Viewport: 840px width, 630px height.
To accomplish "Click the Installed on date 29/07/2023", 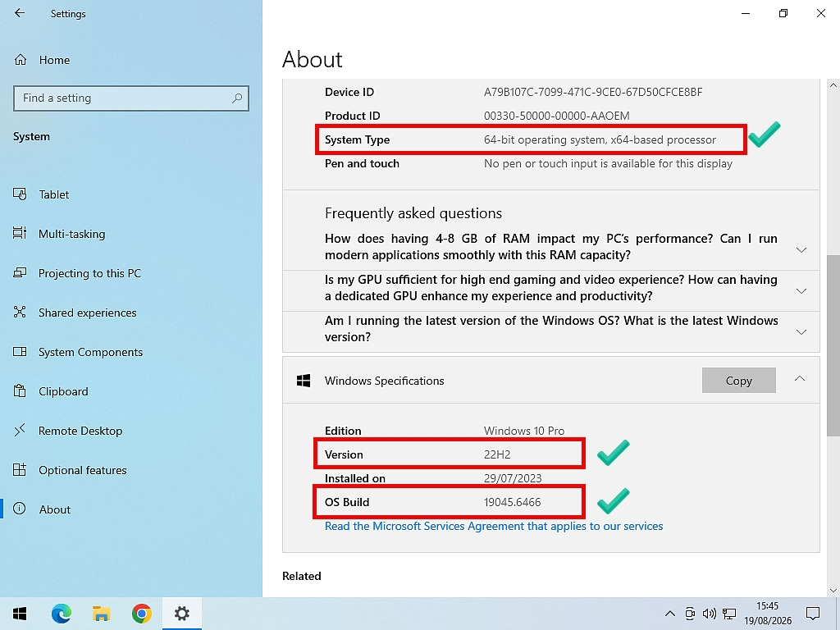I will click(x=513, y=478).
